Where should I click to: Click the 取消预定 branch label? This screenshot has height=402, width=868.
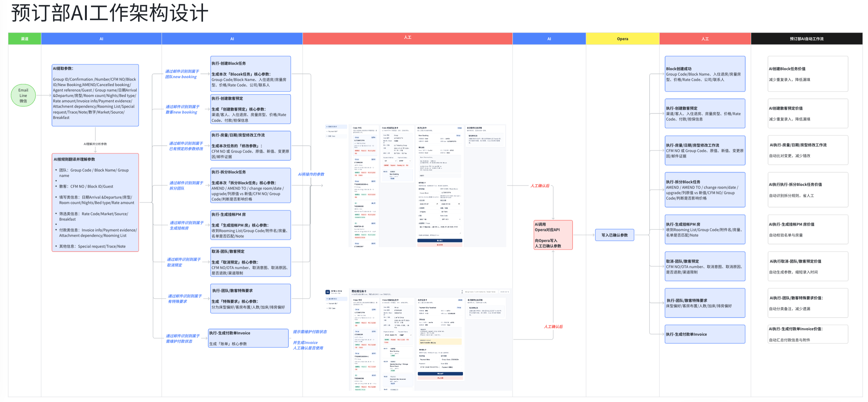tap(184, 262)
